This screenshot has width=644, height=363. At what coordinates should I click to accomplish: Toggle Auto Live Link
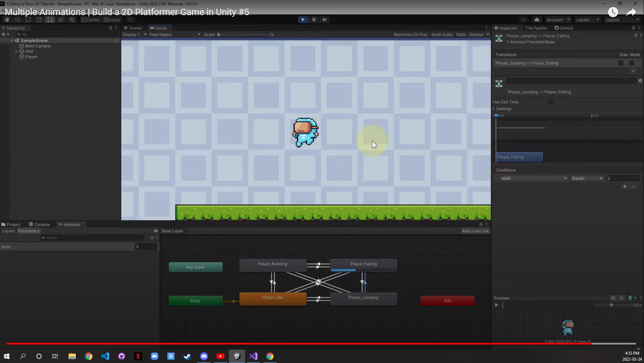click(x=475, y=231)
